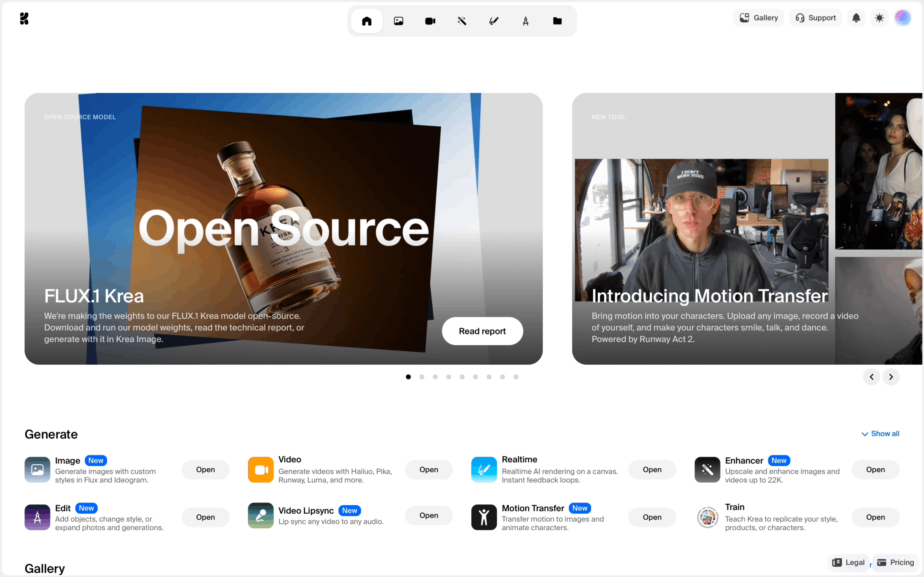Open the Assets folder icon in navbar
The image size is (924, 577).
(557, 21)
